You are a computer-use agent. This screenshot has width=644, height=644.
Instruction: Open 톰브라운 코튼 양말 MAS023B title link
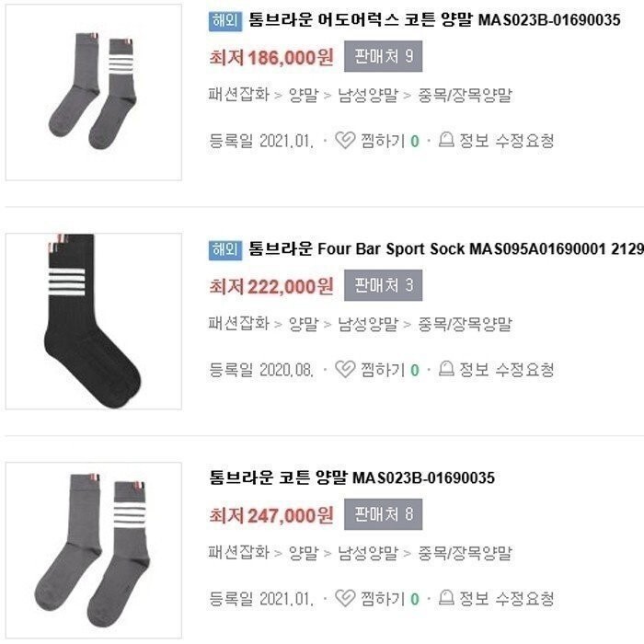point(352,477)
